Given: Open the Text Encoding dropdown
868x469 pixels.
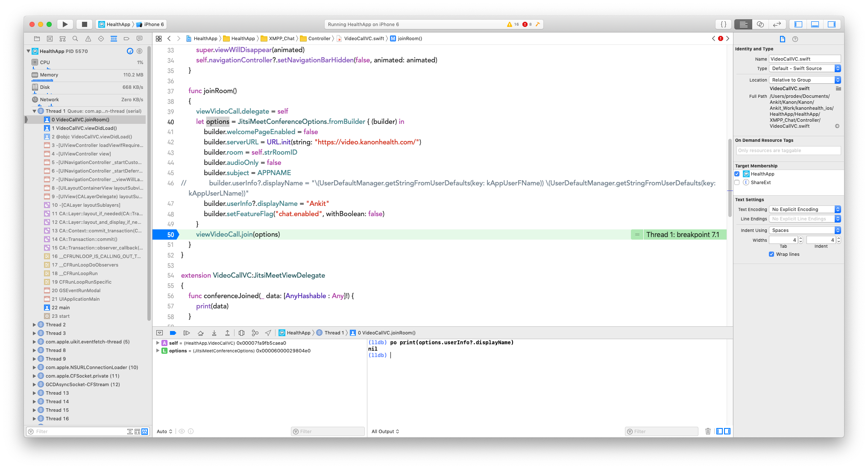Looking at the screenshot, I should point(805,209).
